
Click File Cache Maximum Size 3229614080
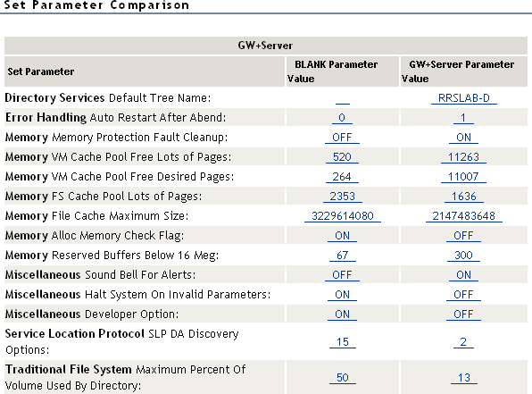(343, 216)
